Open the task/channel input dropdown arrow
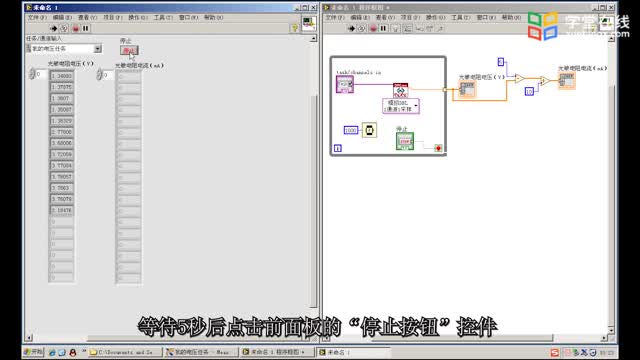Image resolution: width=640 pixels, height=360 pixels. click(x=98, y=49)
